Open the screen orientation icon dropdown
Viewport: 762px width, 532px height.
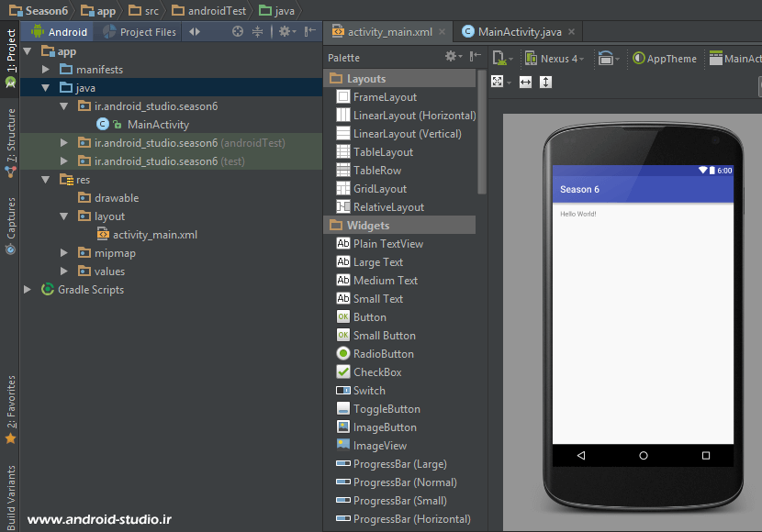click(609, 59)
